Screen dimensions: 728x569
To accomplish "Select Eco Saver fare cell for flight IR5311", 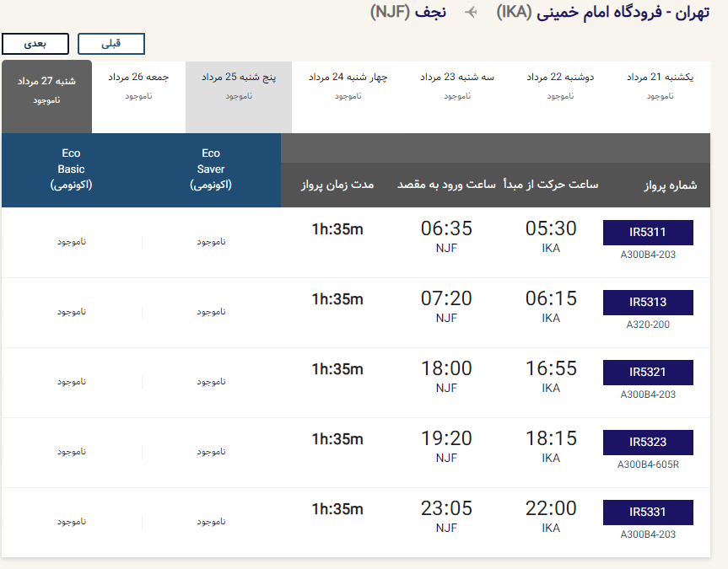I will click(211, 242).
